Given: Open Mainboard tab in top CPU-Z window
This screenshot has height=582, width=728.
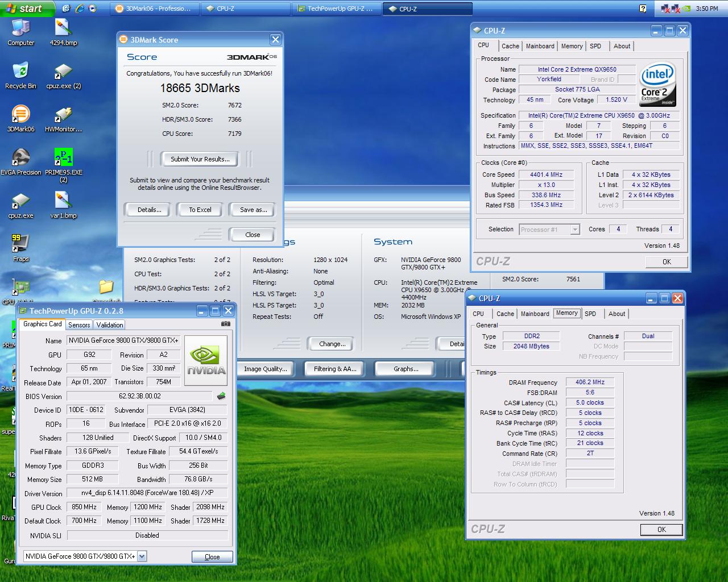Looking at the screenshot, I should (540, 47).
